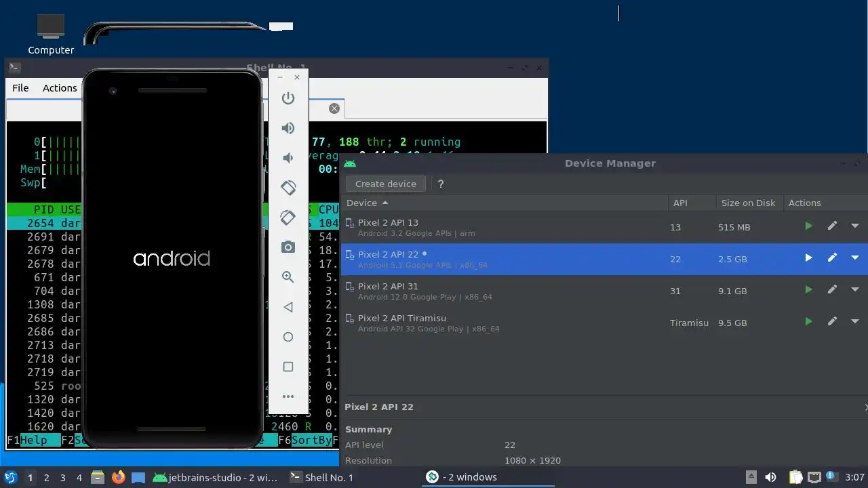
Task: Lower volume with emulator volume down icon
Action: coord(288,158)
